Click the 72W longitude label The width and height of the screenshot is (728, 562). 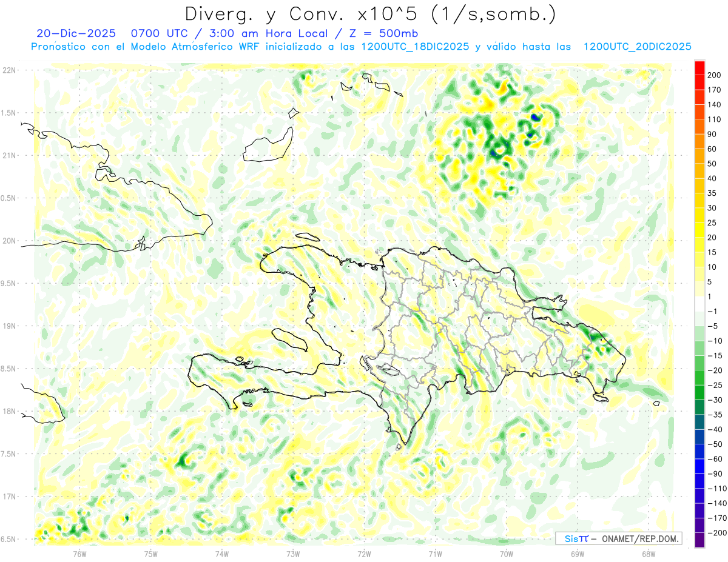pos(364,553)
